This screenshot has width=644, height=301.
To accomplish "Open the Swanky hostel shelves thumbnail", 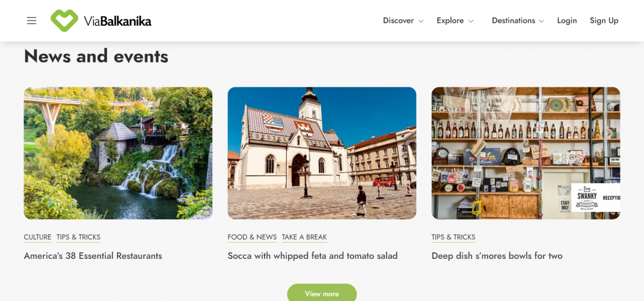I will pyautogui.click(x=526, y=153).
